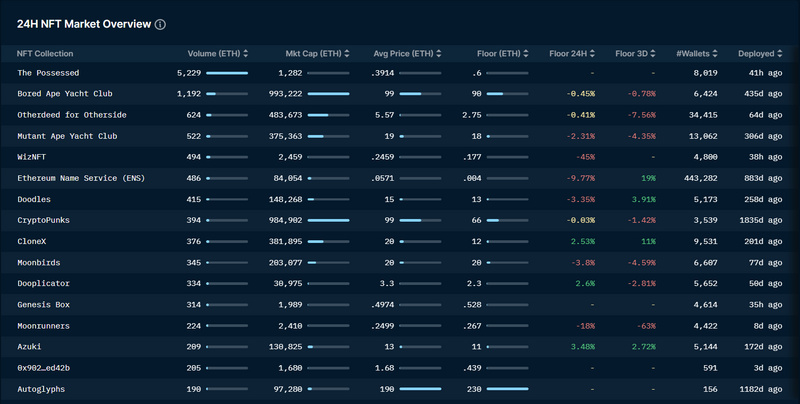Open Otherdeed for Otherside collection

tap(72, 115)
